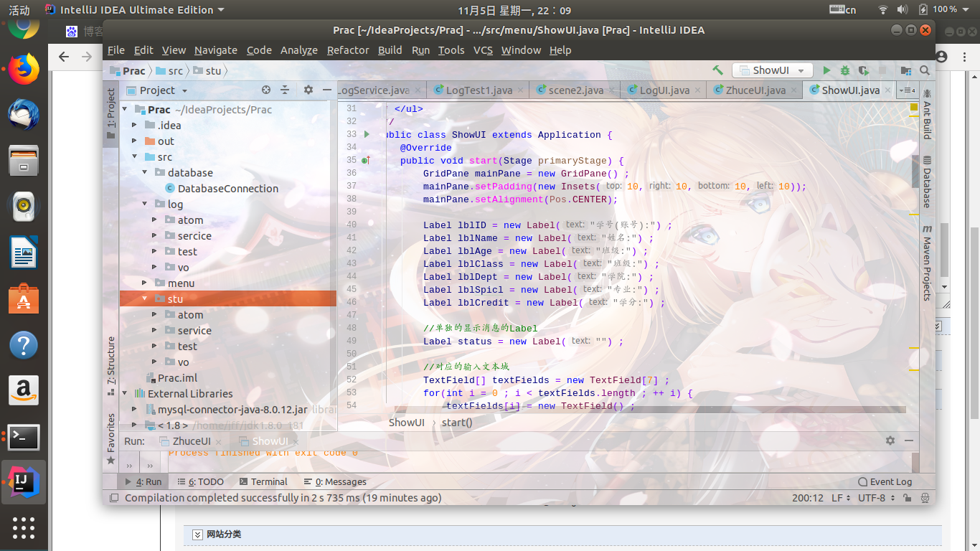Run ShowUI with the green play button

pos(826,70)
